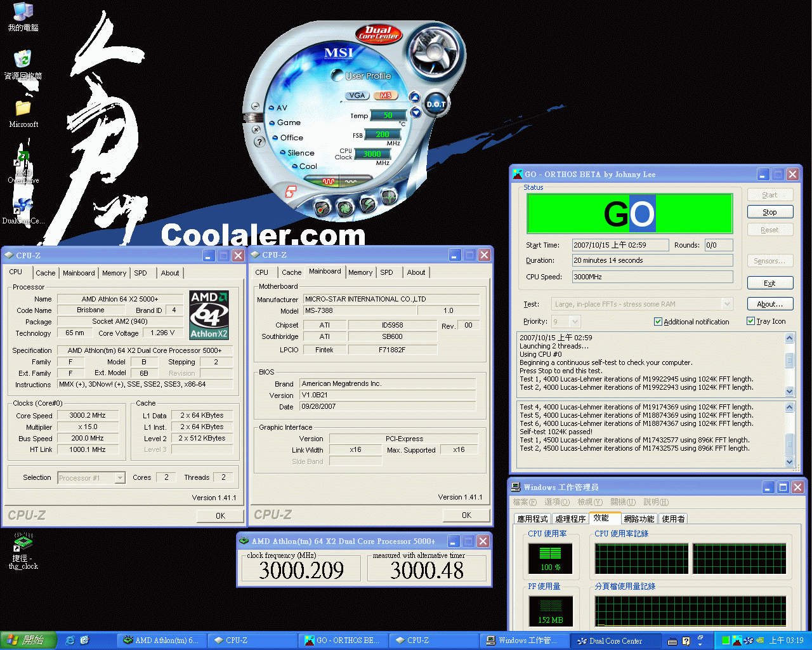The width and height of the screenshot is (812, 650).
Task: Click the upper ORTHOS log scrollbar
Action: click(x=790, y=364)
